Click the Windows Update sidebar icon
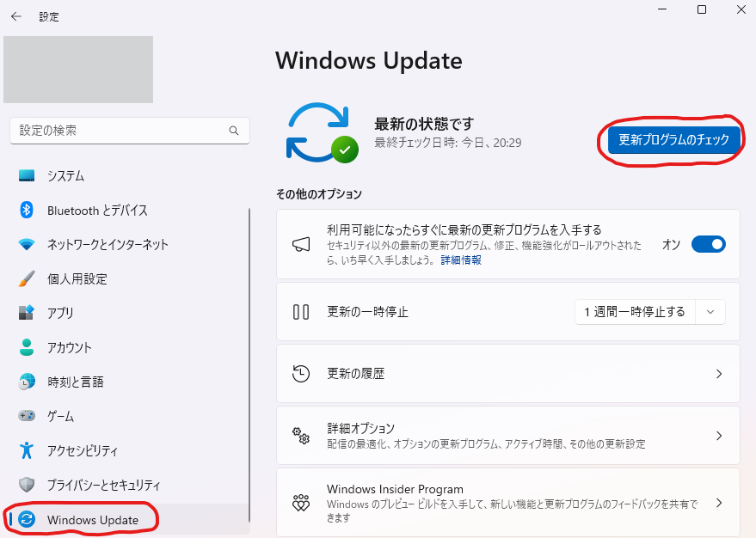The image size is (756, 538). click(27, 519)
